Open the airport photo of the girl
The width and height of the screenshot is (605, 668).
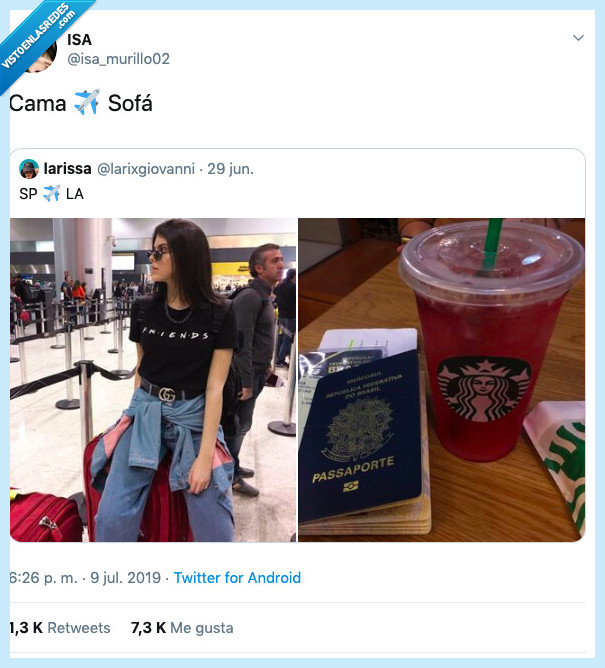click(x=153, y=380)
